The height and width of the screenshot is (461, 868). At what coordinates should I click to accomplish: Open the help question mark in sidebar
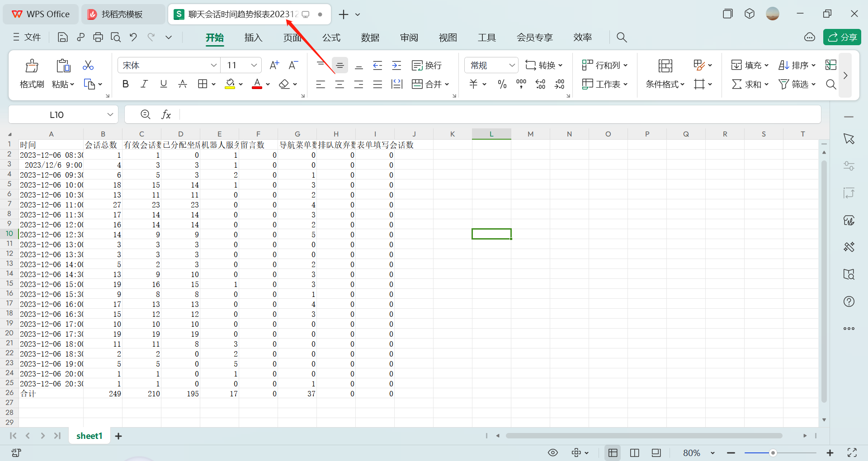pyautogui.click(x=849, y=301)
